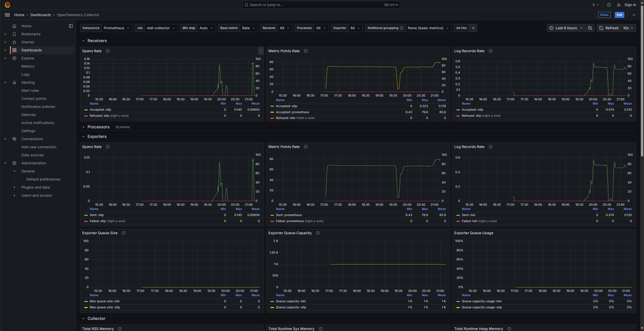Open the Exporter All dropdown

point(355,28)
